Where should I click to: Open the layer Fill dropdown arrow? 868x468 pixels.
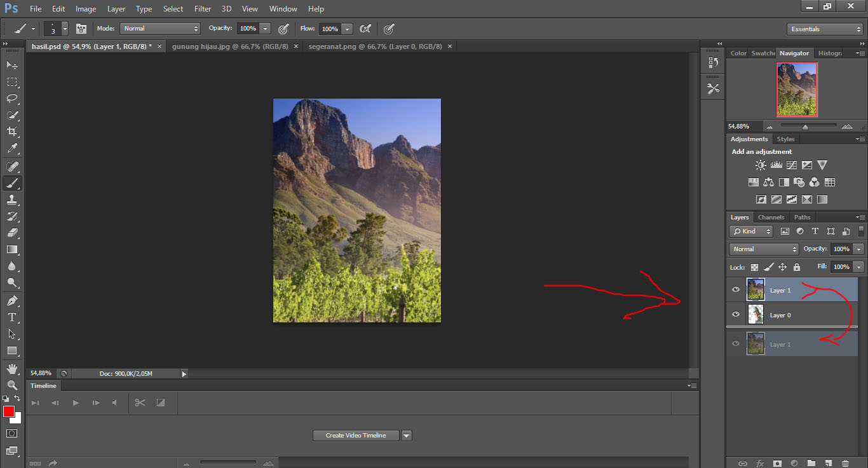tap(859, 267)
